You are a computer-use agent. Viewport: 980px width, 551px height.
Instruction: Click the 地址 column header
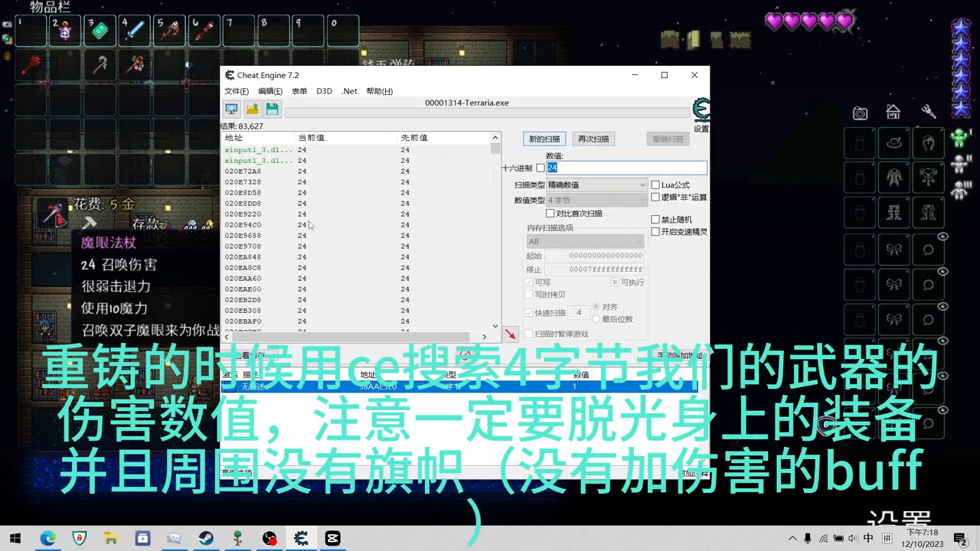(x=258, y=138)
